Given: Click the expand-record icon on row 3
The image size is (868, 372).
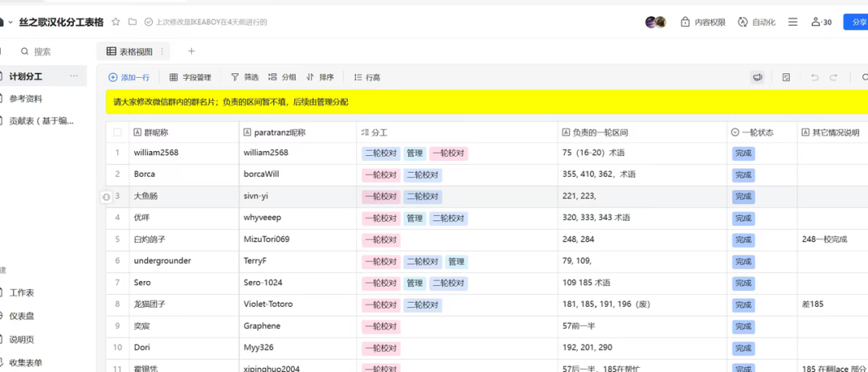Looking at the screenshot, I should [106, 197].
